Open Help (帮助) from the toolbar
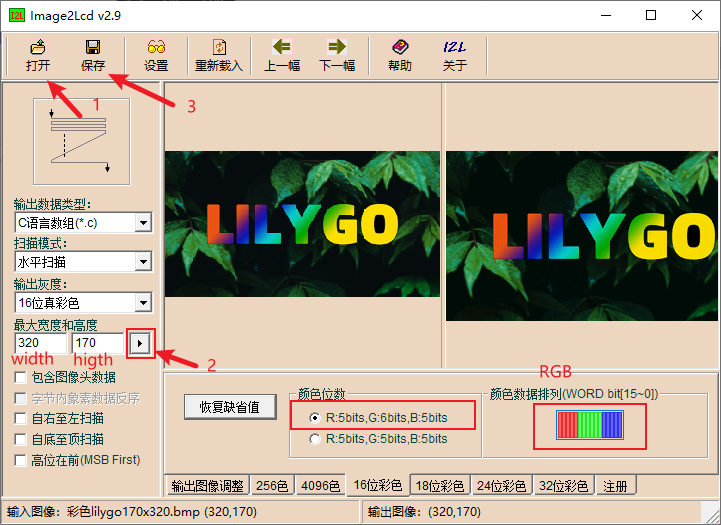 pyautogui.click(x=399, y=55)
